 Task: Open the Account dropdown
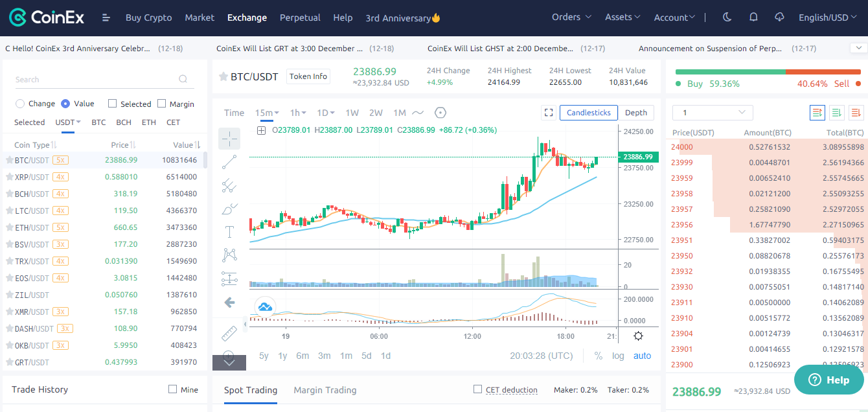click(x=674, y=17)
